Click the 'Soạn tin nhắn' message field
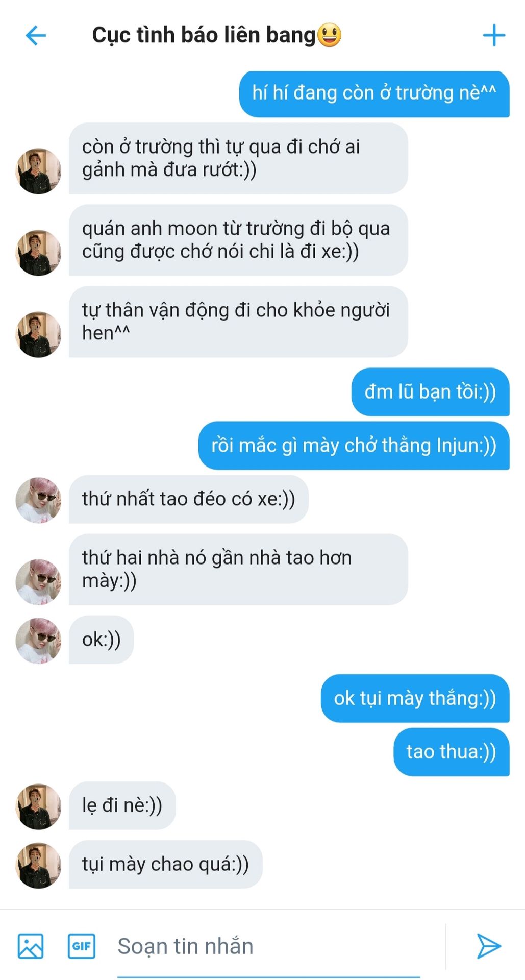Viewport: 525px width, 980px height. click(x=268, y=947)
